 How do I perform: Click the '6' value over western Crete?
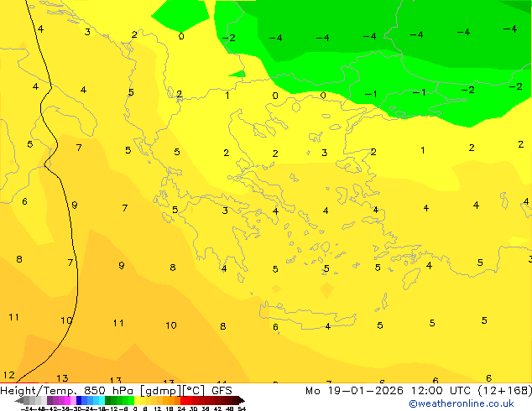[x=275, y=327]
